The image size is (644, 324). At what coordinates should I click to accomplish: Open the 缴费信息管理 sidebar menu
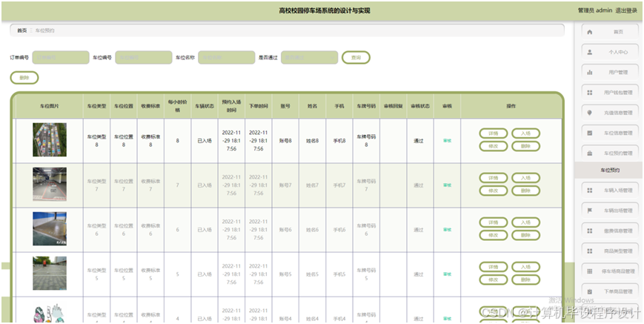(610, 231)
